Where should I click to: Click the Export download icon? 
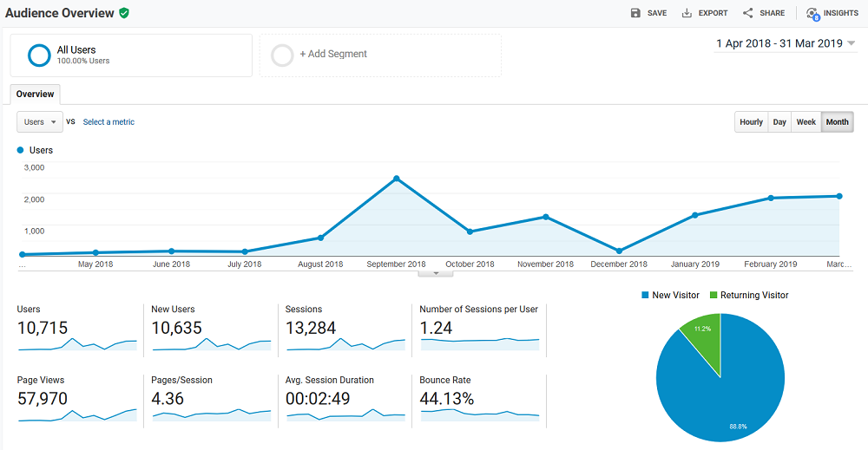[687, 13]
